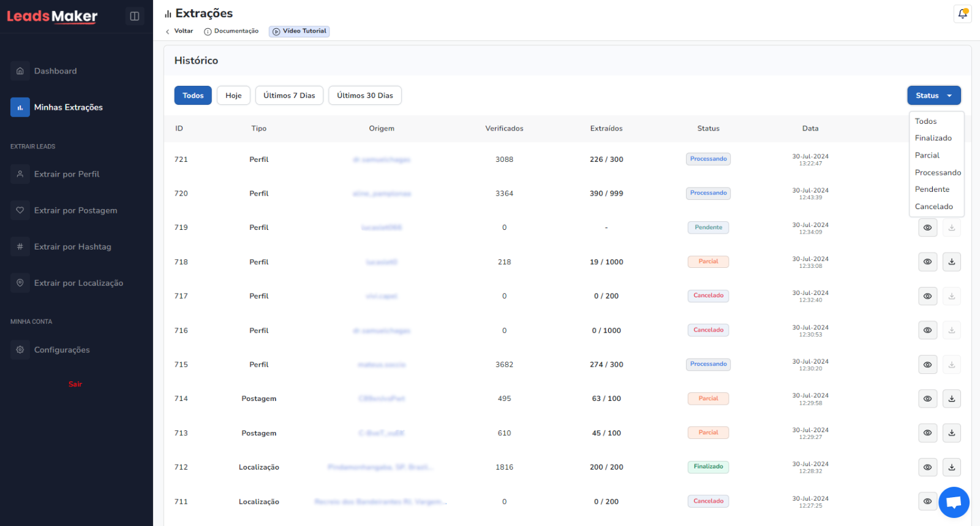Toggle the sidebar collapse icon
The image size is (980, 526).
pos(135,16)
